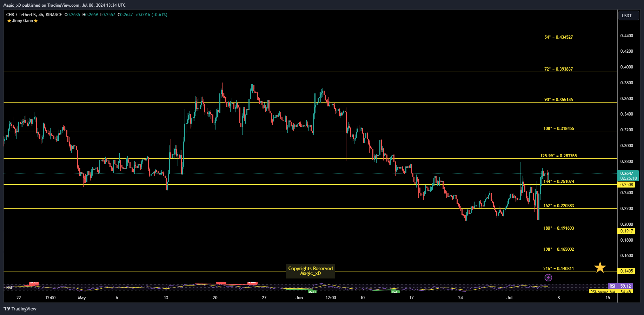
Task: Click the high price H0.2669 value
Action: coord(90,15)
